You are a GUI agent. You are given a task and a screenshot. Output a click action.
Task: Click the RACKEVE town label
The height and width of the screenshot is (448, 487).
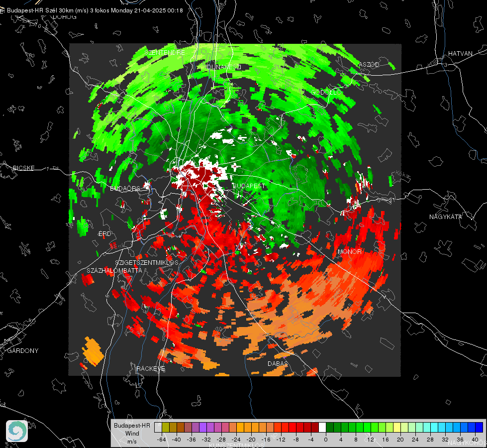(151, 369)
